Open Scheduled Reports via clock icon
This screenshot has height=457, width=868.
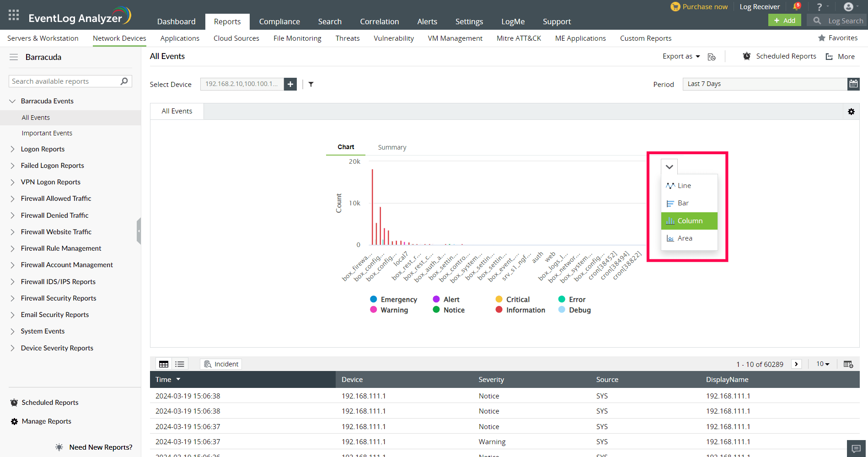(x=746, y=56)
